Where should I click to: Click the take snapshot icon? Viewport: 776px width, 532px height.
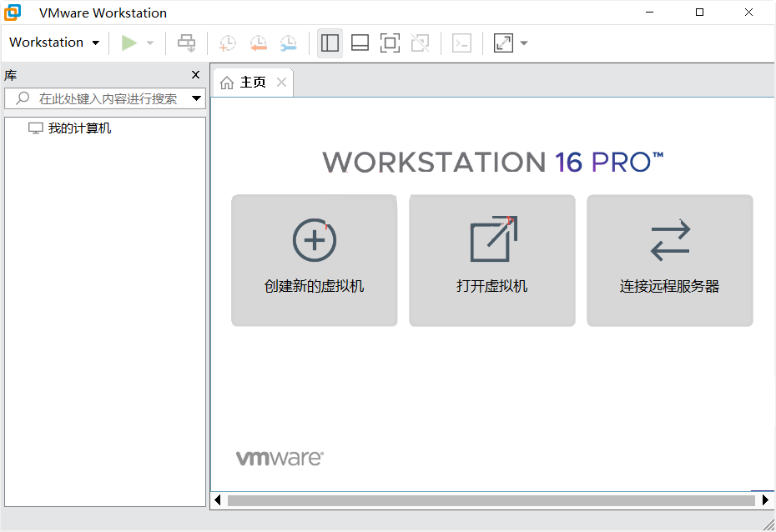tap(227, 43)
